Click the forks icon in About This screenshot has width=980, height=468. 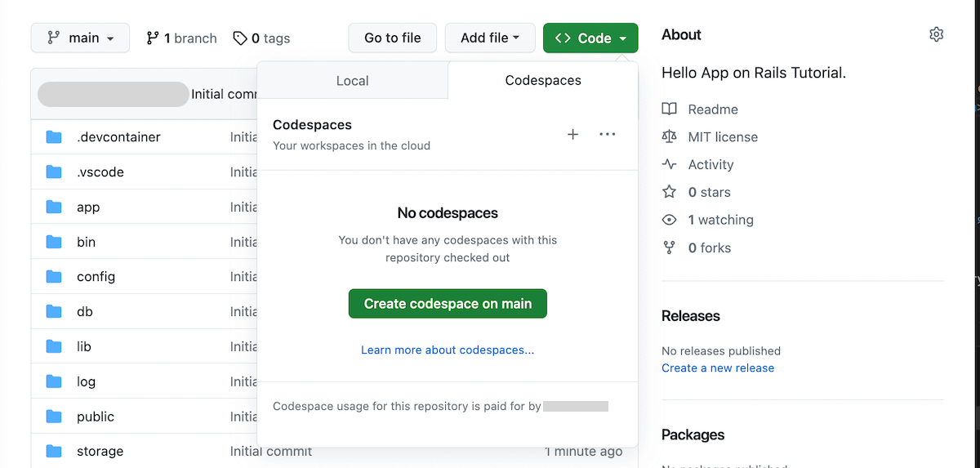[x=670, y=247]
